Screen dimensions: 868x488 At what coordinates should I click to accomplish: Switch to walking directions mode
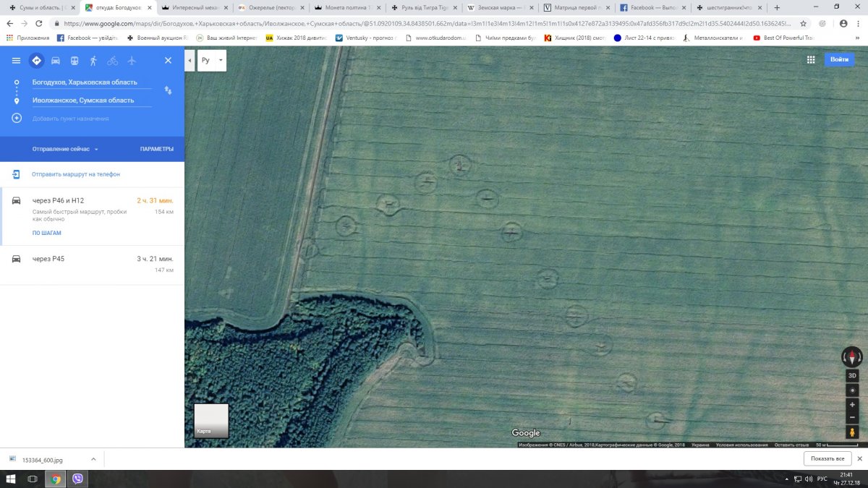pyautogui.click(x=93, y=61)
